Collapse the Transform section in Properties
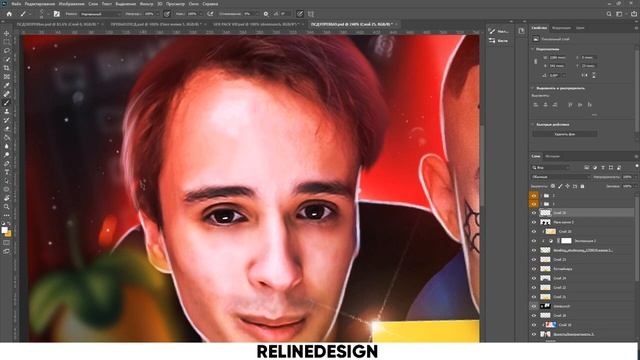 pos(533,49)
